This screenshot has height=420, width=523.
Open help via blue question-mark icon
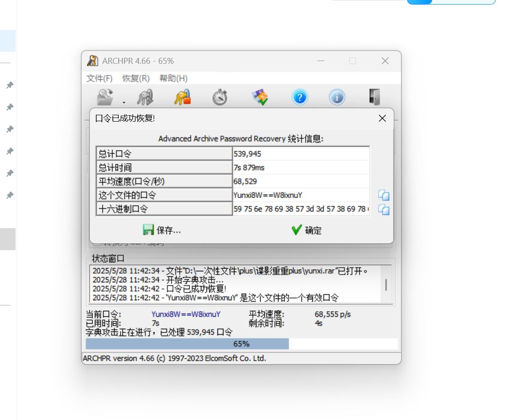(300, 97)
